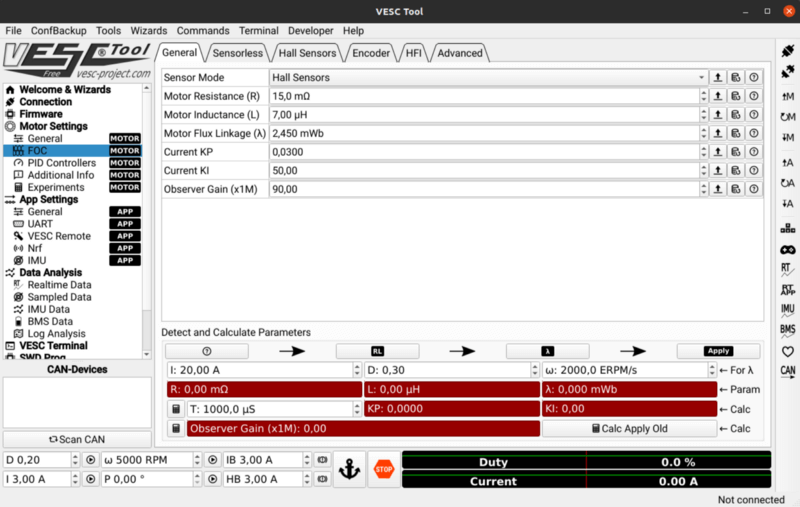
Task: Click the play button next to I 3,00 A
Action: pyautogui.click(x=90, y=479)
